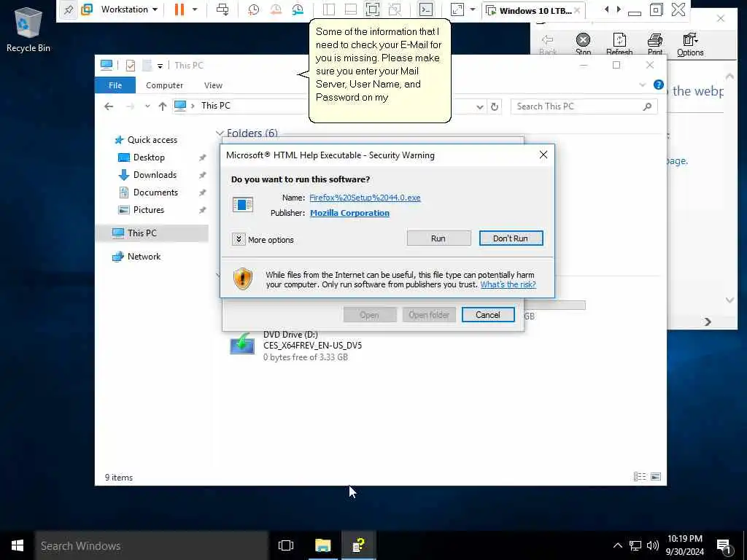Image resolution: width=747 pixels, height=560 pixels.
Task: Open the recent locations dropdown
Action: tap(147, 106)
